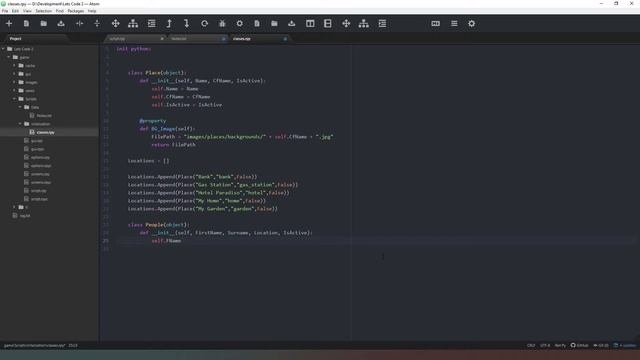The image size is (640, 360).
Task: Click the modified dot on the Notes.txt tab
Action: (223, 39)
